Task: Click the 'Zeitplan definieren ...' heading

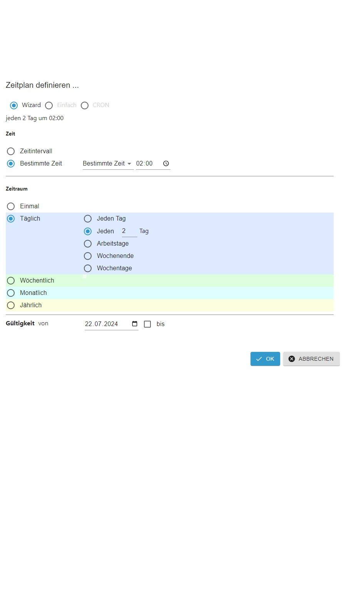Action: (42, 85)
